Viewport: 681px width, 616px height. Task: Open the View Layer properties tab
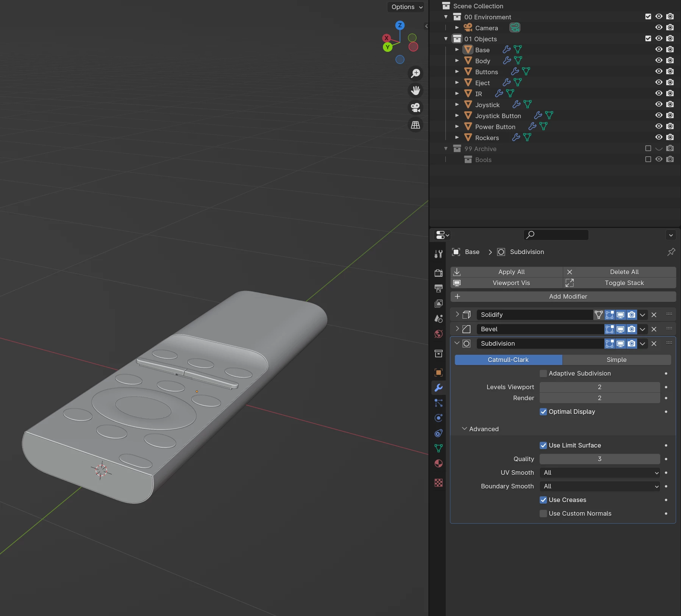click(x=439, y=303)
